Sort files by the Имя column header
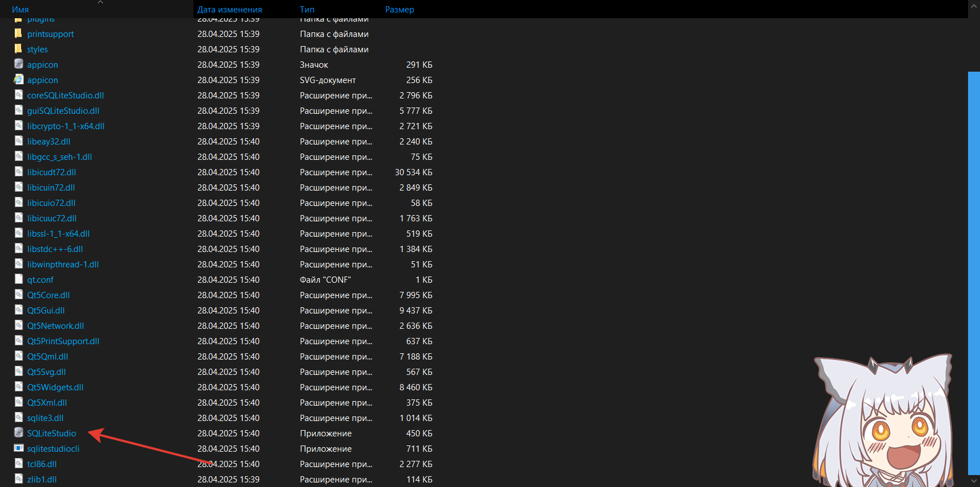980x487 pixels. click(x=20, y=10)
